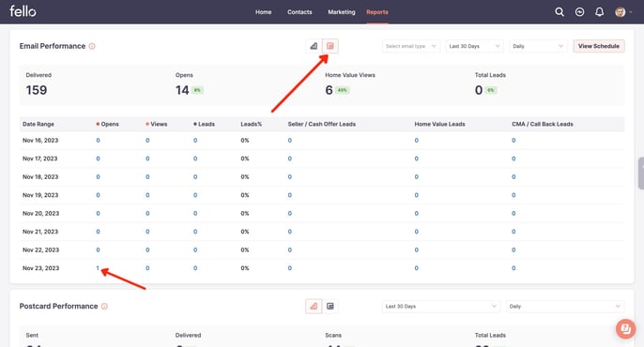Click Home Value Leads column header

coord(439,124)
